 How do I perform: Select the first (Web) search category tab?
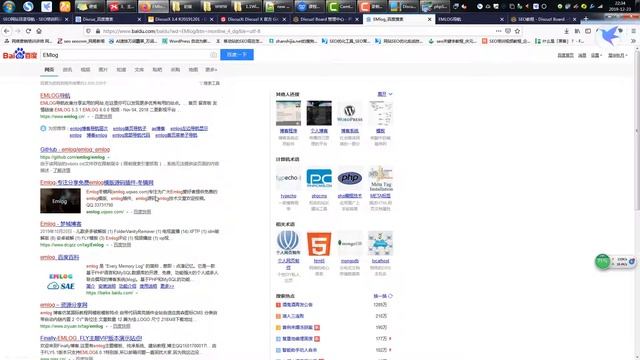coord(49,70)
